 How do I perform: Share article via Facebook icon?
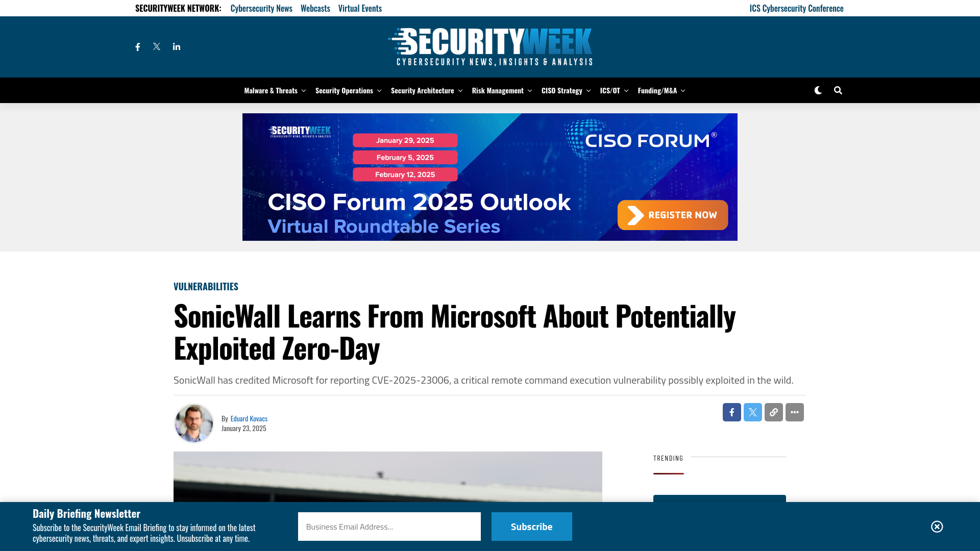click(731, 412)
